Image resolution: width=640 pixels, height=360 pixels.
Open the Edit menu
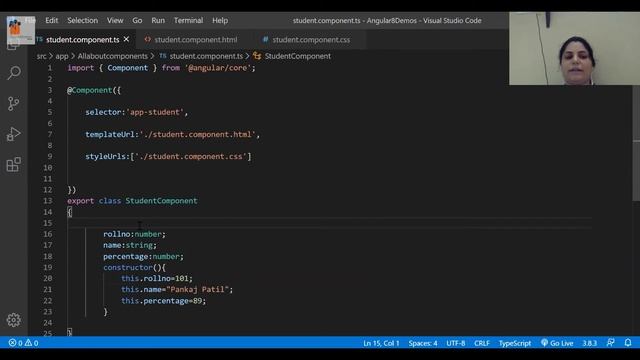pyautogui.click(x=51, y=20)
